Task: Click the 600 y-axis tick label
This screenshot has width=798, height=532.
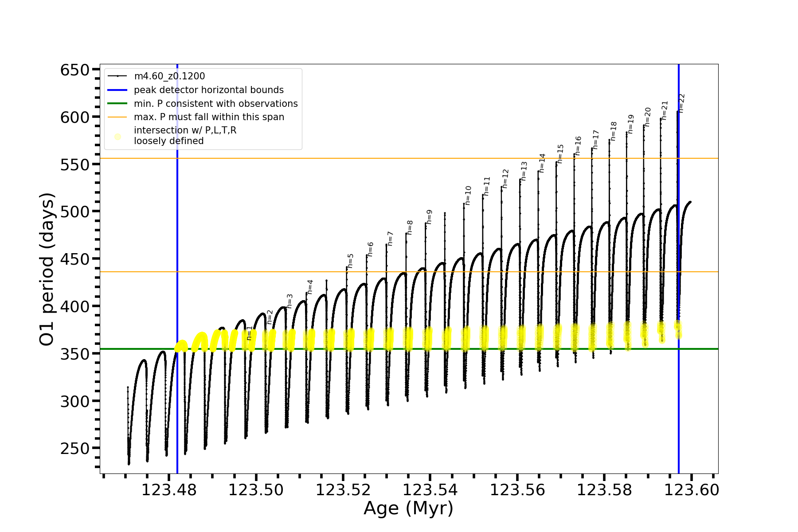Action: pos(74,117)
